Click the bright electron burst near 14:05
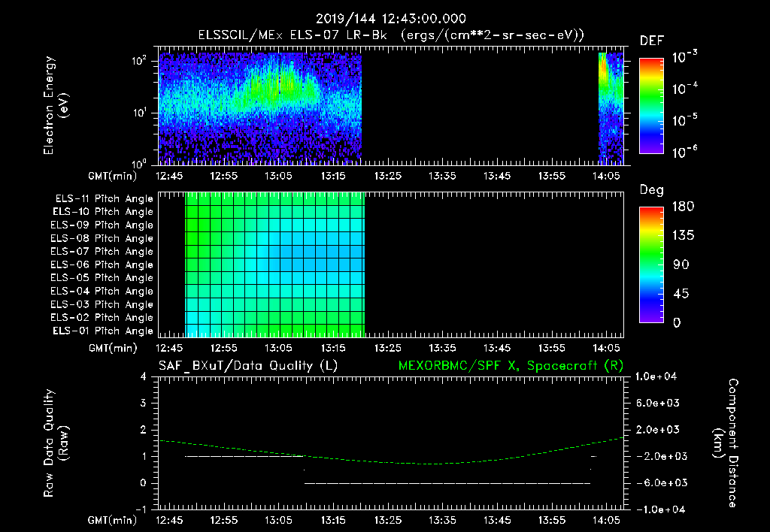Image resolution: width=770 pixels, height=532 pixels. tap(604, 74)
